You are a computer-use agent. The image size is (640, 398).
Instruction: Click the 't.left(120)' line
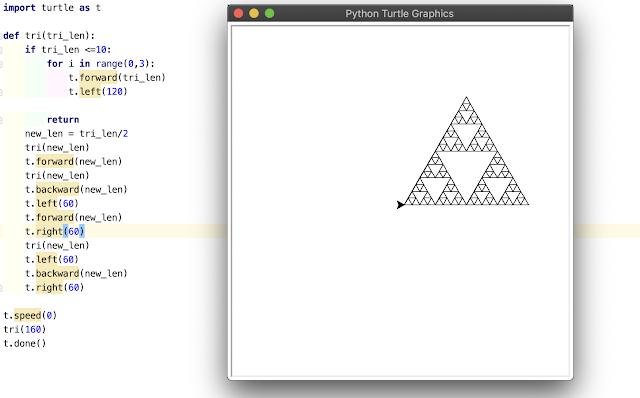pos(98,91)
